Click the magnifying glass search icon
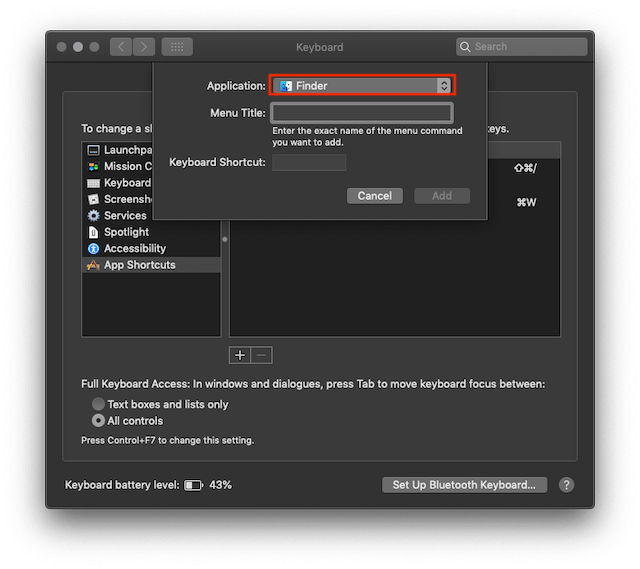 465,47
